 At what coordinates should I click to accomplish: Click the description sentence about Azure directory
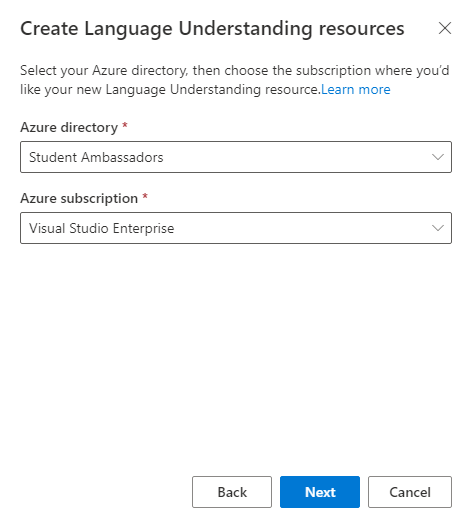pos(234,80)
